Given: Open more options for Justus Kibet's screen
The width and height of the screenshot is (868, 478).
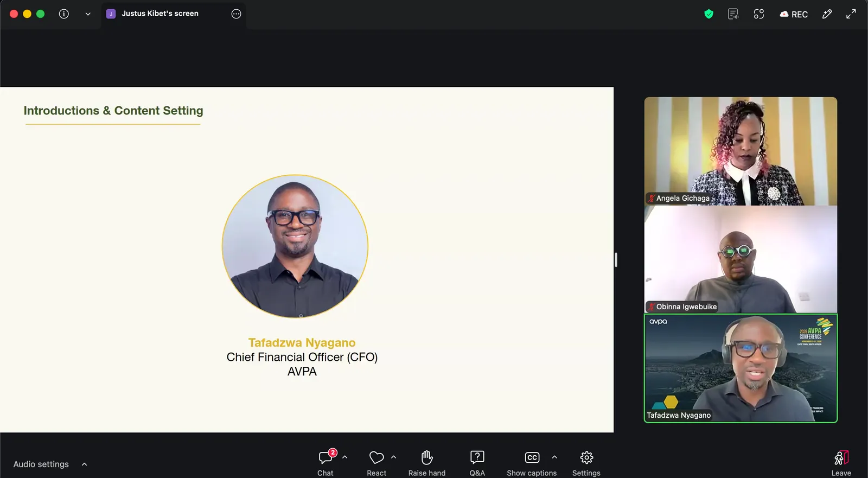Looking at the screenshot, I should [236, 14].
